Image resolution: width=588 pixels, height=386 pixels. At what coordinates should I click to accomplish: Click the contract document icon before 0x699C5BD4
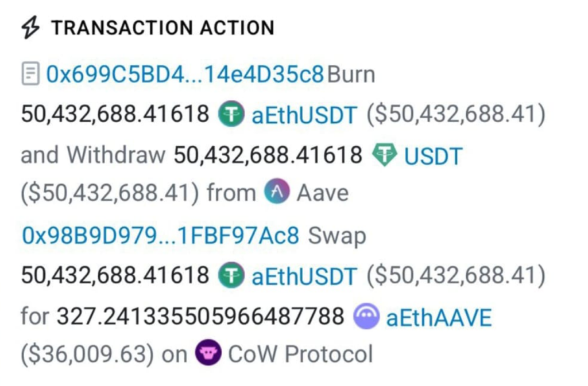pyautogui.click(x=30, y=75)
